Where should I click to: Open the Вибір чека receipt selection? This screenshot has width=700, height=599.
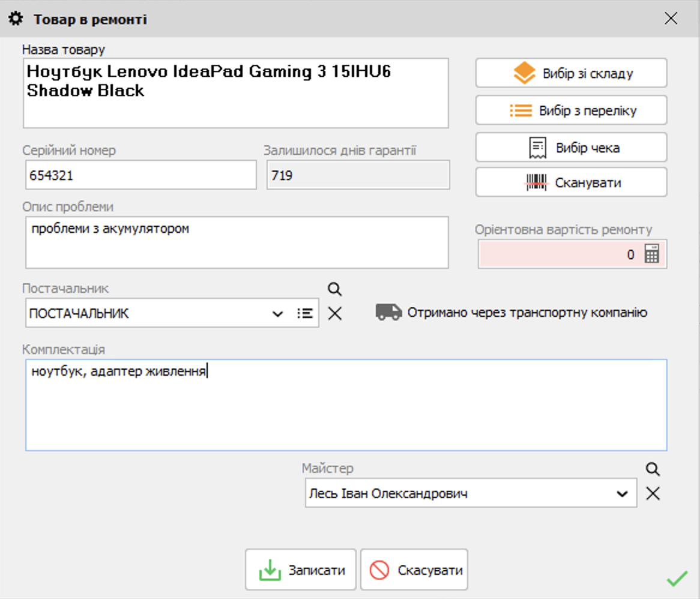(572, 147)
